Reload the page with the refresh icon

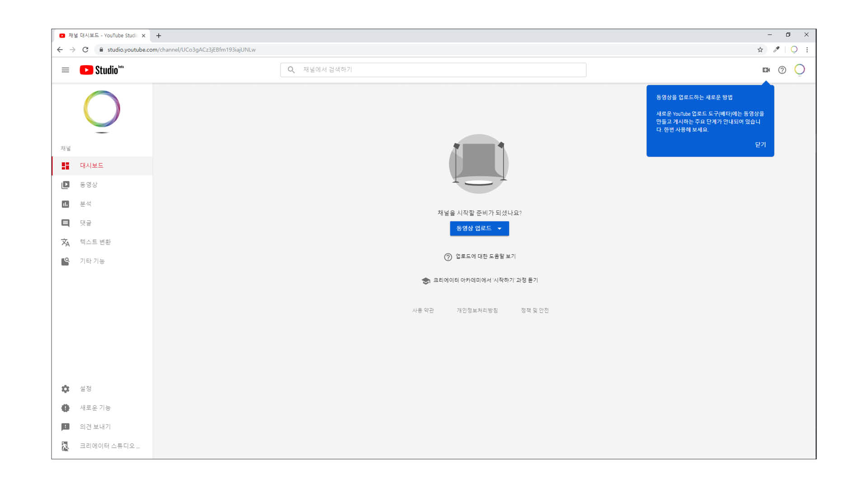(85, 50)
